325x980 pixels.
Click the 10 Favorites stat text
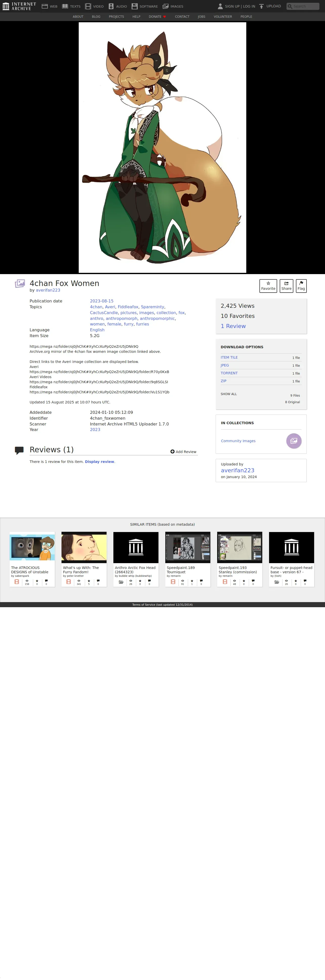coord(237,316)
